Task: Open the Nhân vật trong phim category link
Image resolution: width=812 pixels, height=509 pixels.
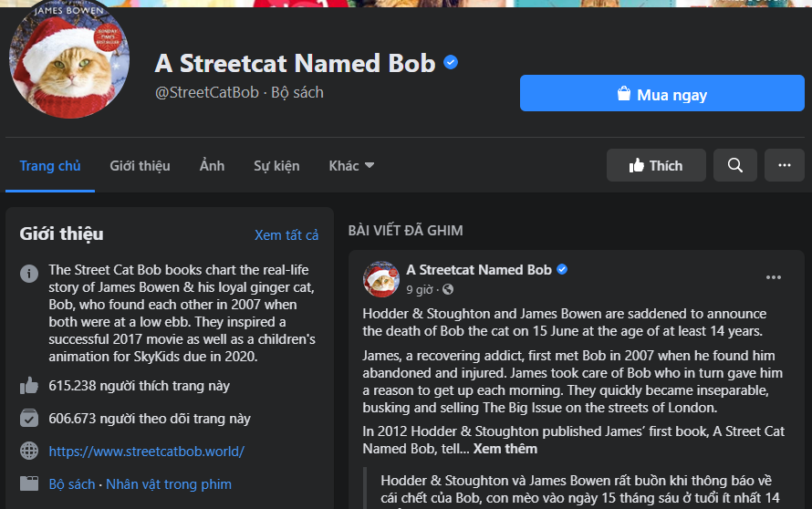Action: tap(169, 484)
